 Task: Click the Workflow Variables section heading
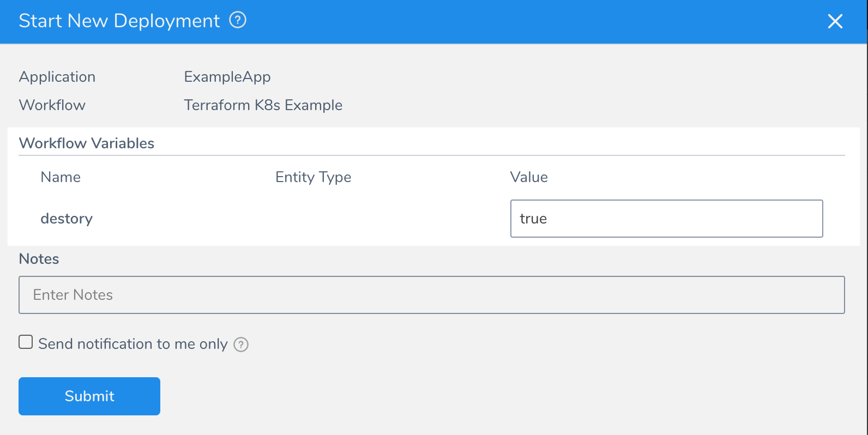87,143
